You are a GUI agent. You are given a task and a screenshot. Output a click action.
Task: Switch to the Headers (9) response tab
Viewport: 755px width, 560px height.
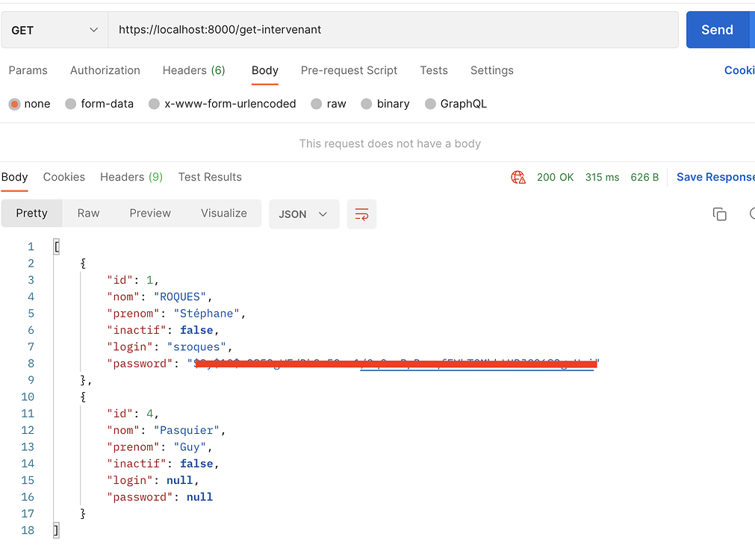pos(131,177)
